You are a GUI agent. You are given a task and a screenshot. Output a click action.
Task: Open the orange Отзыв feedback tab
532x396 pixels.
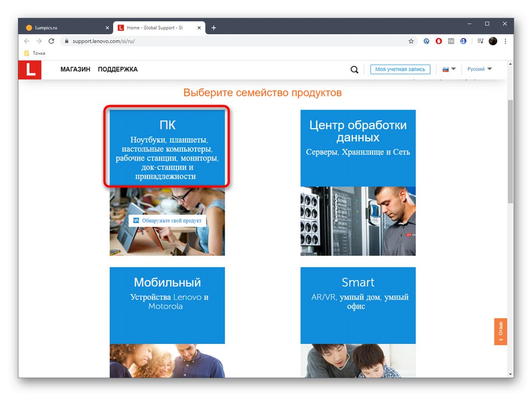[501, 331]
